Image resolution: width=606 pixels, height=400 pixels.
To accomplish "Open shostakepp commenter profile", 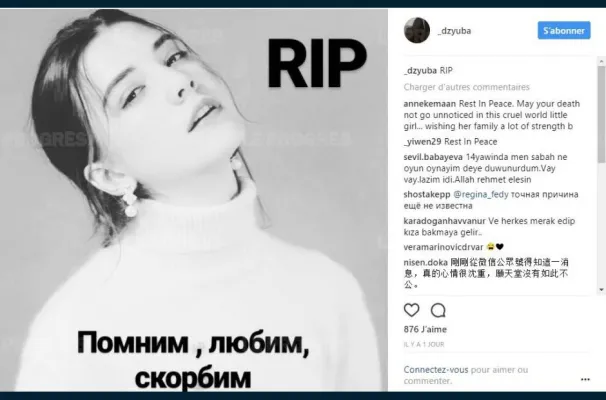I will coord(427,194).
